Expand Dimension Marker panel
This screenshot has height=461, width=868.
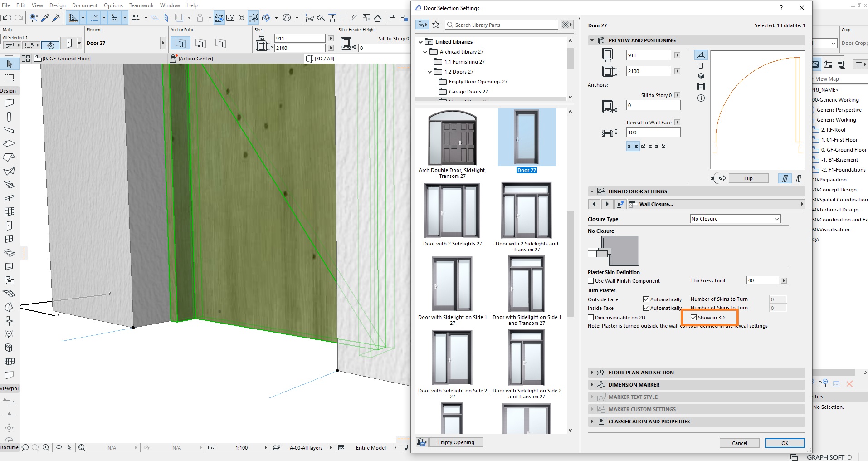tap(592, 385)
